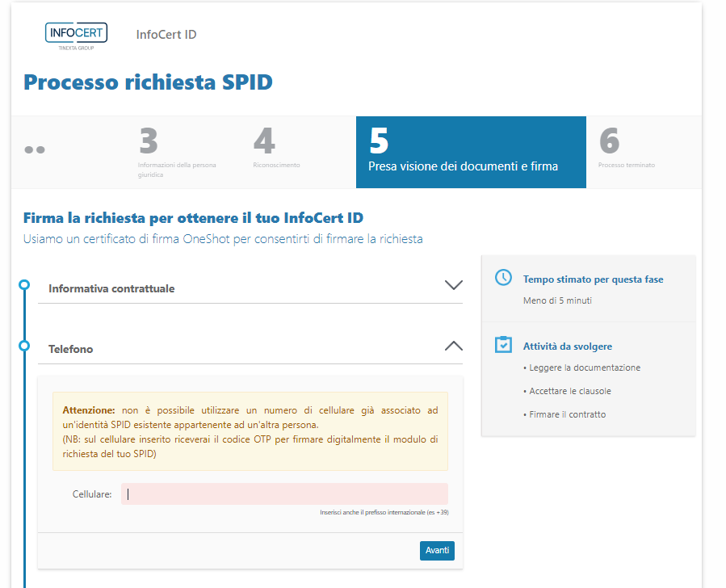Click the yellow Attenzione warning box
This screenshot has width=726, height=588.
250,431
